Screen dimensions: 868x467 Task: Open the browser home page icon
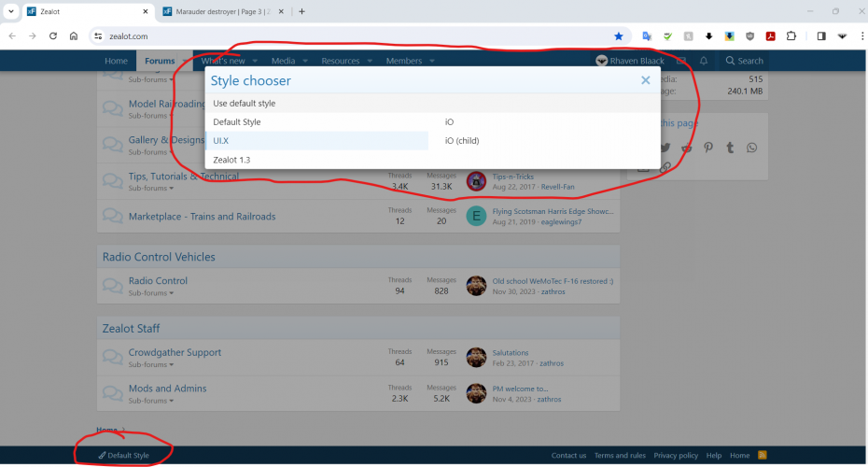[x=74, y=36]
